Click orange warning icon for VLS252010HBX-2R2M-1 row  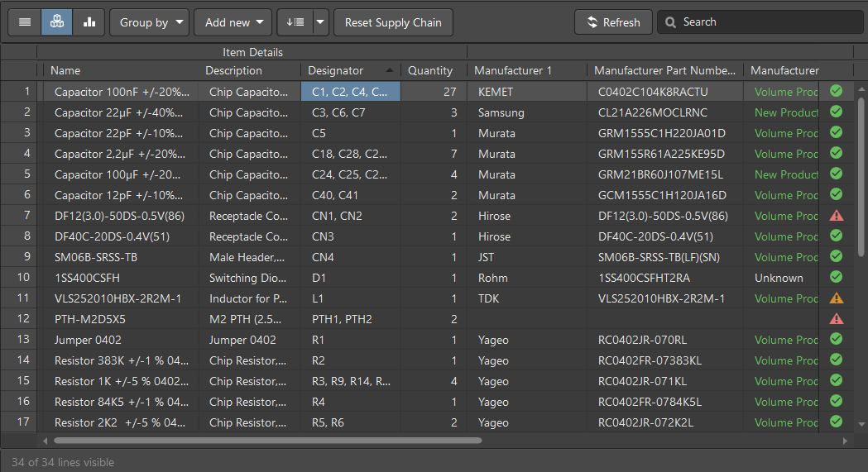pyautogui.click(x=837, y=298)
